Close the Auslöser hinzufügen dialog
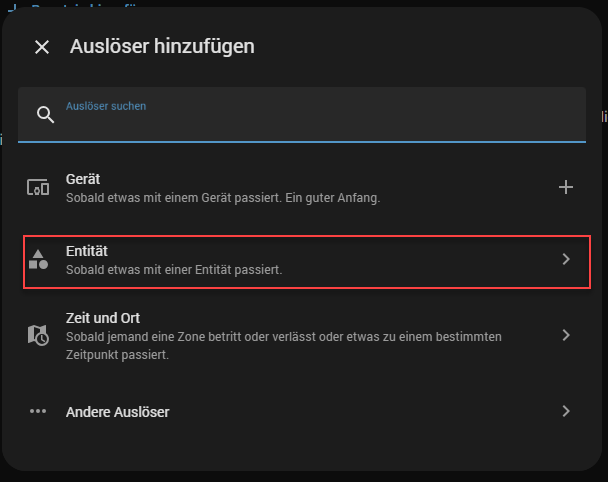The width and height of the screenshot is (608, 482). tap(42, 47)
